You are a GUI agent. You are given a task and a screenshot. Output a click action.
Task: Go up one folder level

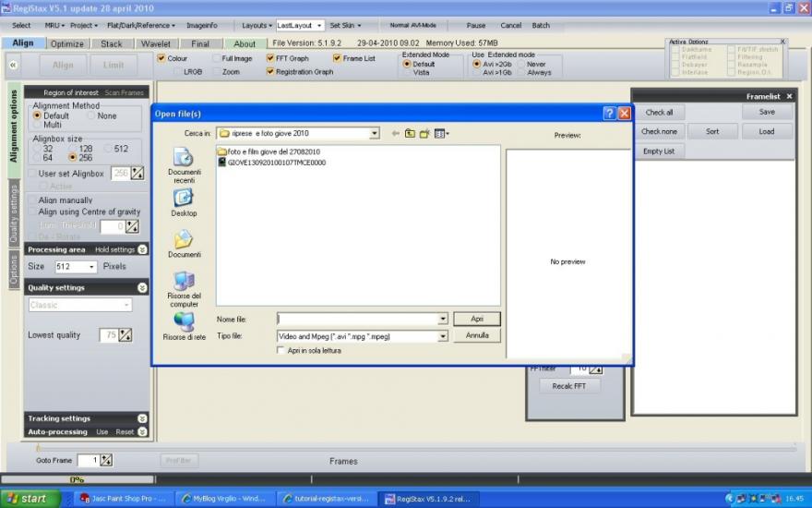[x=410, y=134]
